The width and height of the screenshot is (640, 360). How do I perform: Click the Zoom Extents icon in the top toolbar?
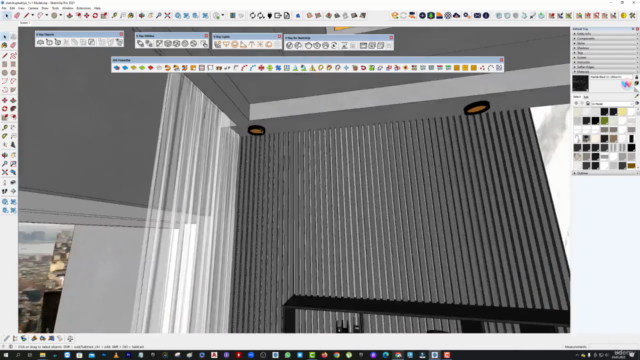point(167,16)
